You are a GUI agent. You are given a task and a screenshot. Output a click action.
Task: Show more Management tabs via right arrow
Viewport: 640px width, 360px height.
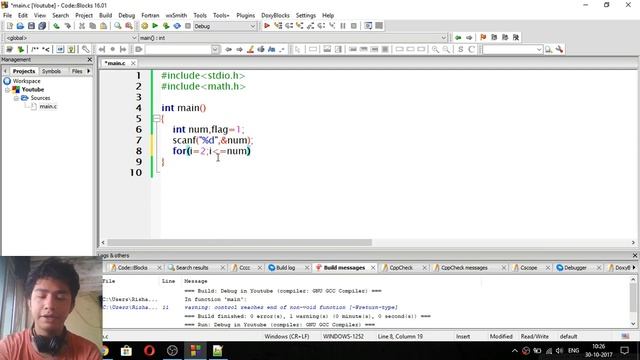point(89,71)
